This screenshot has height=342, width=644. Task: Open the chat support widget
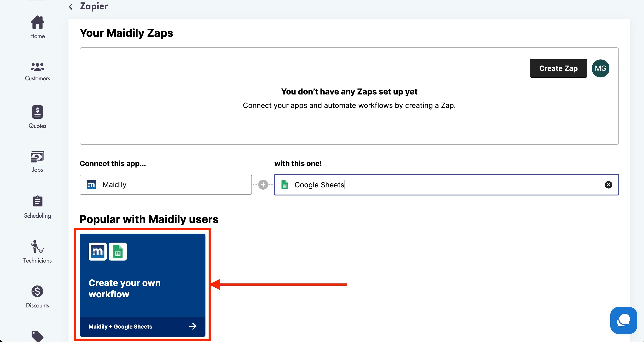624,320
